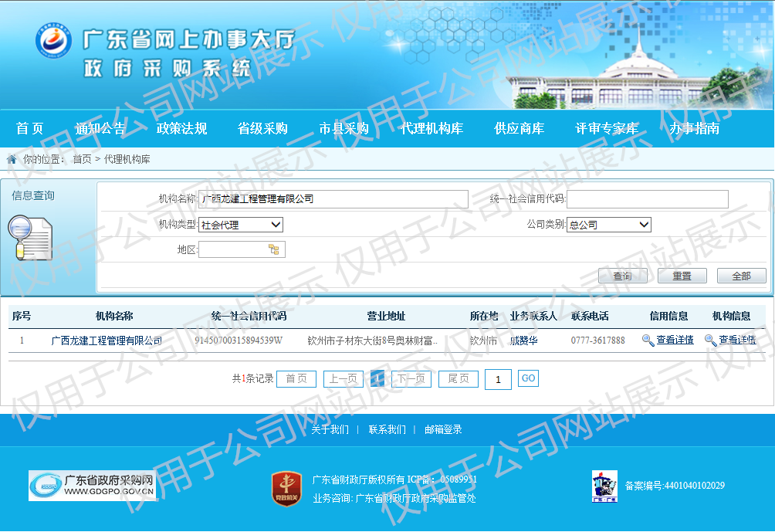Click phone number 0777-3617888
This screenshot has height=532, width=775.
pos(598,341)
